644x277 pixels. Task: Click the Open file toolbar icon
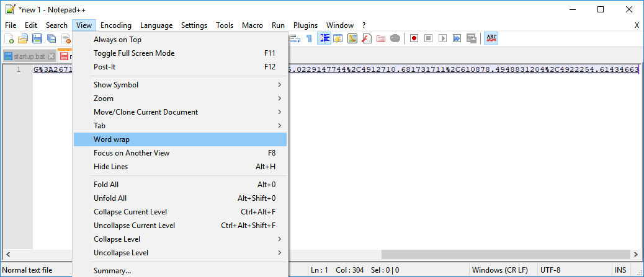22,38
